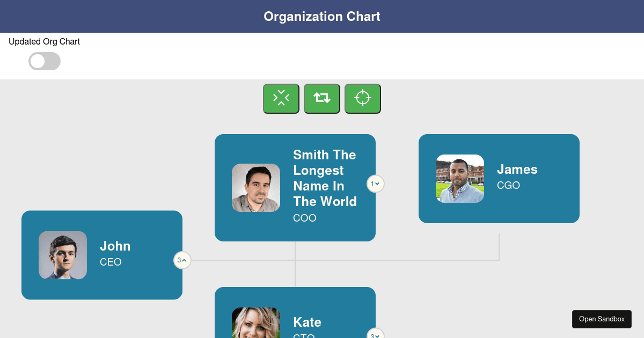Image resolution: width=644 pixels, height=338 pixels.
Task: Collapse John's 3 children expander
Action: (x=182, y=260)
